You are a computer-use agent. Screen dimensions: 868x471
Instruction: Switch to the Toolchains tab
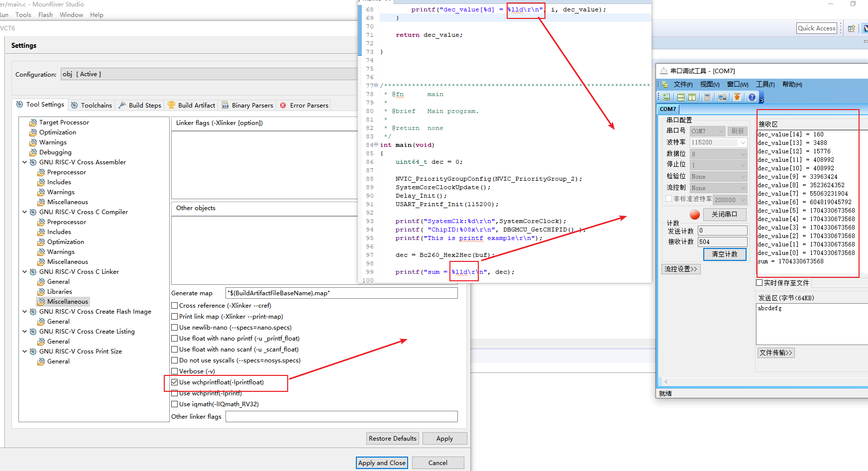click(92, 105)
